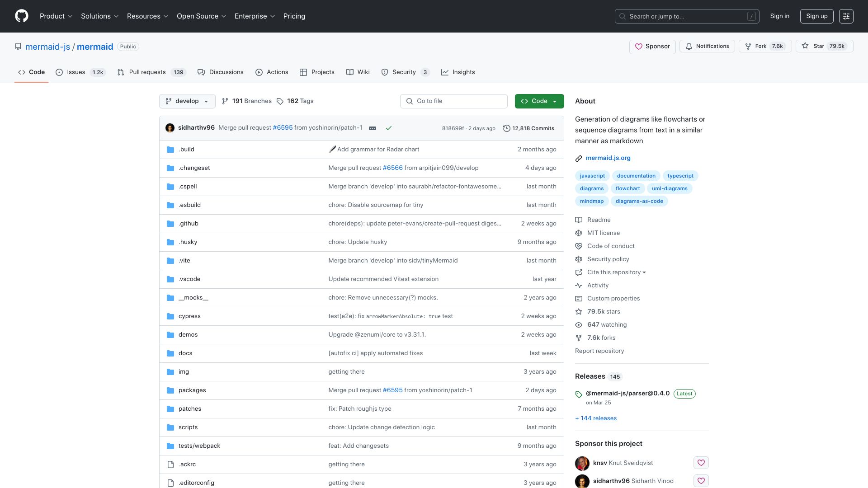Image resolution: width=868 pixels, height=488 pixels.
Task: Expand the Solutions menu
Action: (x=99, y=16)
